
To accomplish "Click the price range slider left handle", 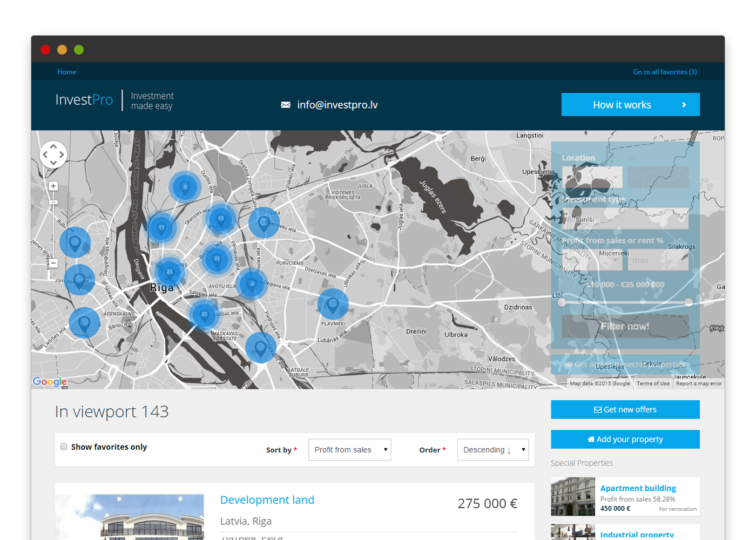I will click(562, 302).
